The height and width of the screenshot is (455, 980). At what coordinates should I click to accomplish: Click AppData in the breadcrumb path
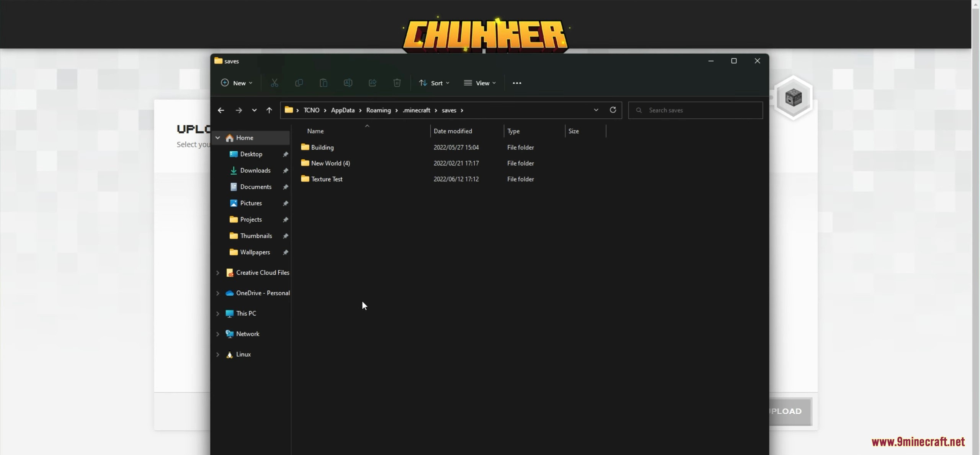point(343,110)
